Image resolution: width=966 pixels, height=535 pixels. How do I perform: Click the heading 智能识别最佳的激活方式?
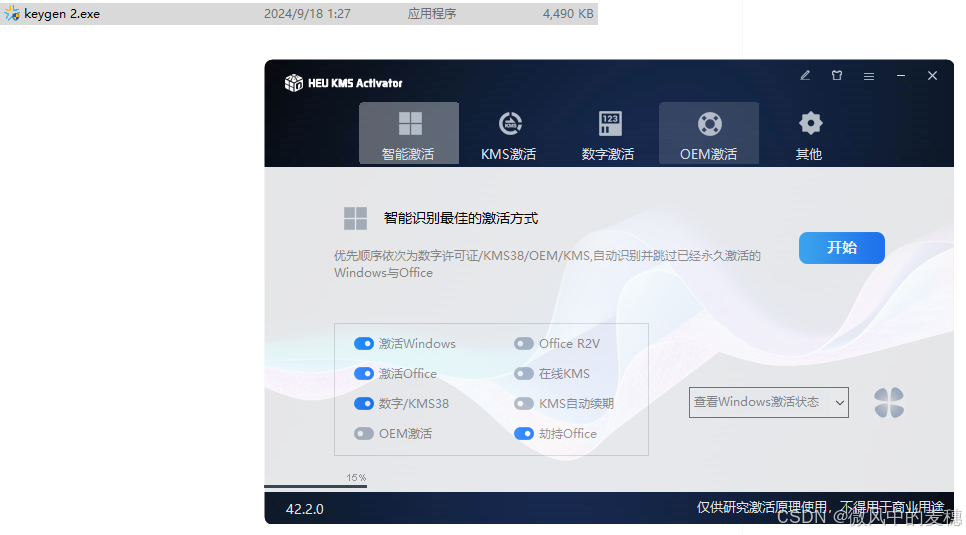click(x=461, y=218)
